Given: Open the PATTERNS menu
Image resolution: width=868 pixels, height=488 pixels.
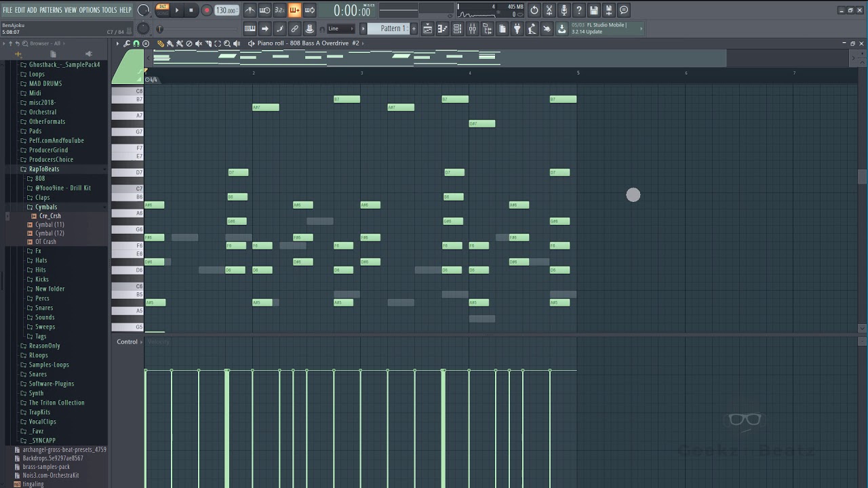Looking at the screenshot, I should (50, 10).
